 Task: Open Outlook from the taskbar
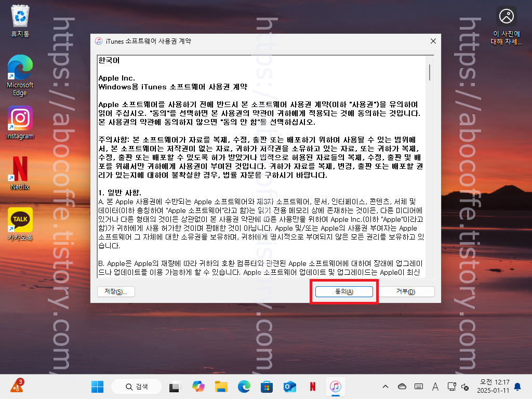tap(290, 387)
